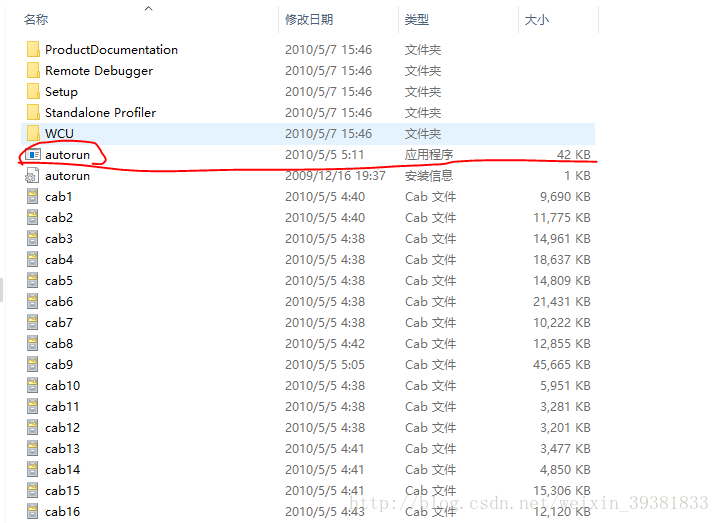Select the cab14 file name
This screenshot has width=720, height=523.
(x=62, y=470)
